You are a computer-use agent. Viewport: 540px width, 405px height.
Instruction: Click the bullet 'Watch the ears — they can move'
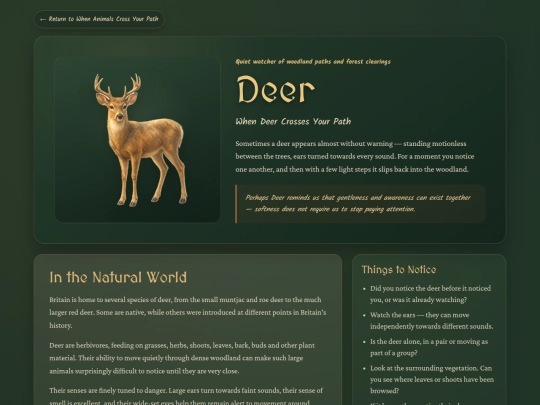432,321
